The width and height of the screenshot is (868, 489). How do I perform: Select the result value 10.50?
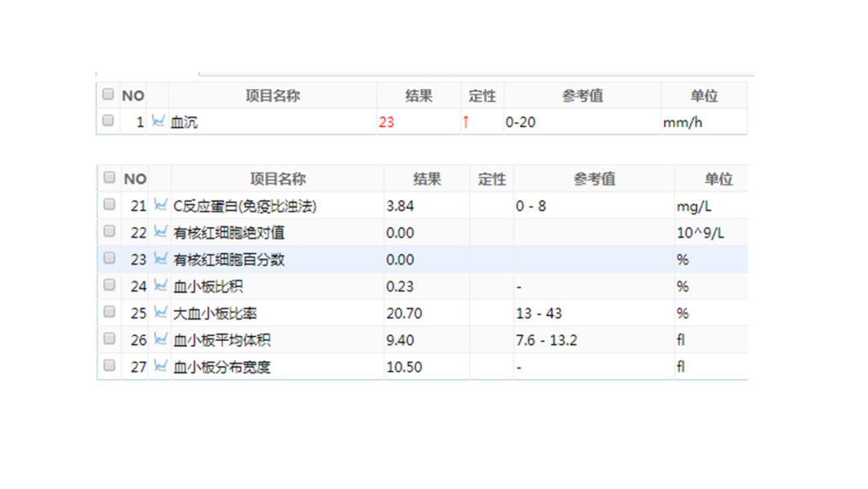tap(404, 368)
